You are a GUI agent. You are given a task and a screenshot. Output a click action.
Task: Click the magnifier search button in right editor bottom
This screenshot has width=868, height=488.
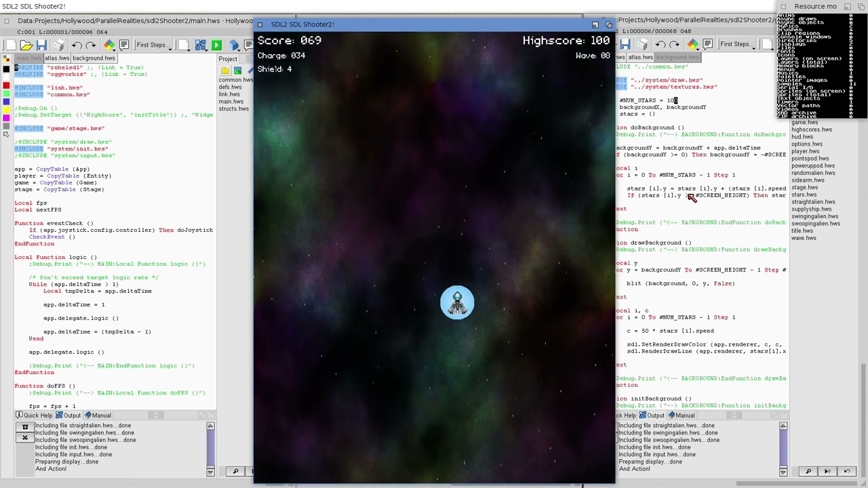coord(808,471)
